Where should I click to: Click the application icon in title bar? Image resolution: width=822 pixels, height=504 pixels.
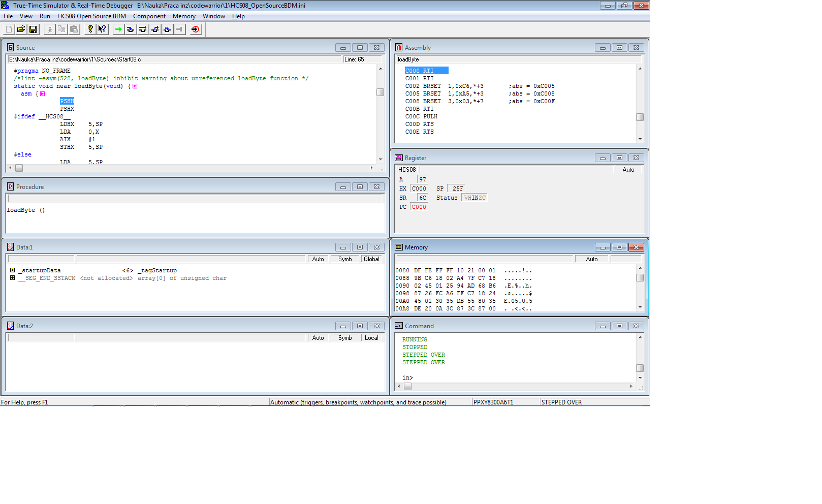pyautogui.click(x=5, y=5)
